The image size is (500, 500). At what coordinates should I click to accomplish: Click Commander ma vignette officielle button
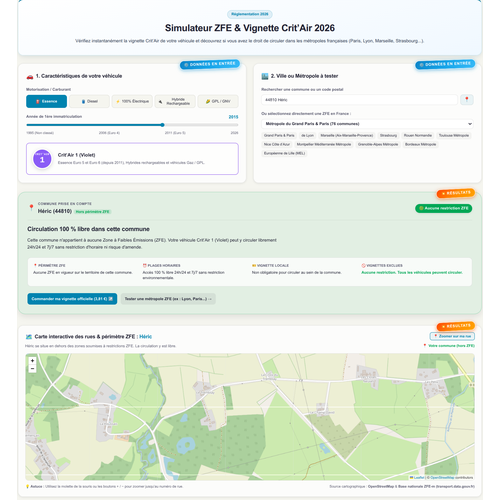72,299
